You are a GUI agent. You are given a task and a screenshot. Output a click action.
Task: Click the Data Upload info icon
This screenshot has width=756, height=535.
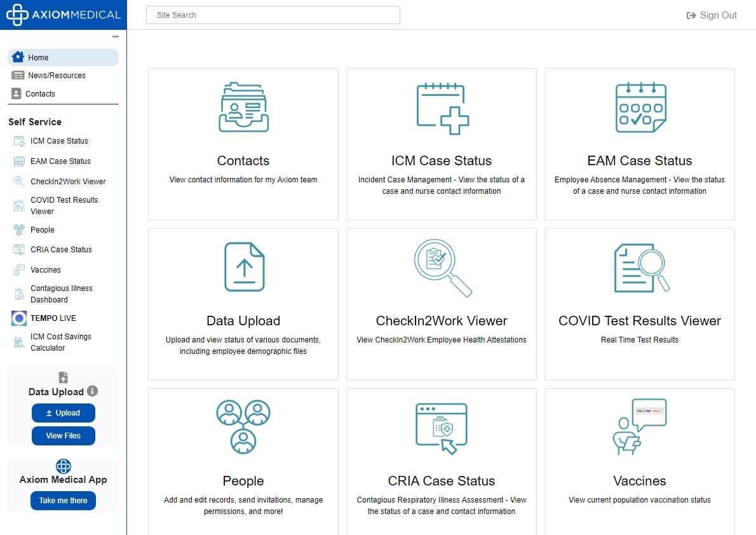(92, 391)
